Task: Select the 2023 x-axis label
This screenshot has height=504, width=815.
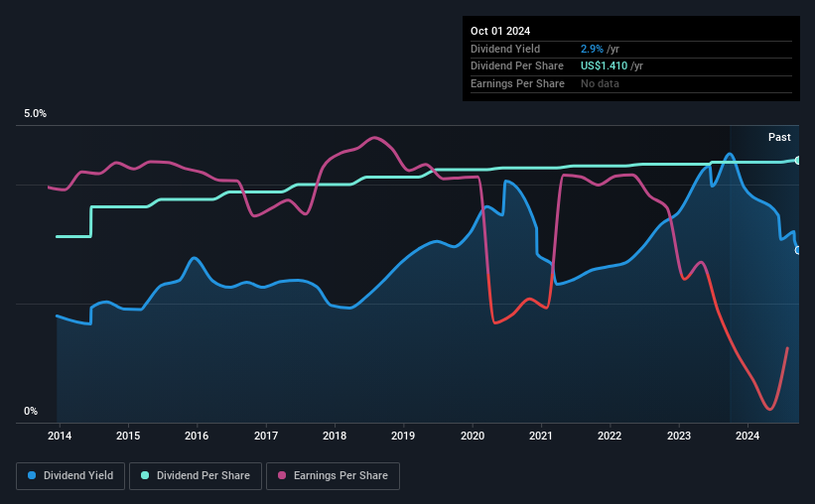Action: click(679, 436)
